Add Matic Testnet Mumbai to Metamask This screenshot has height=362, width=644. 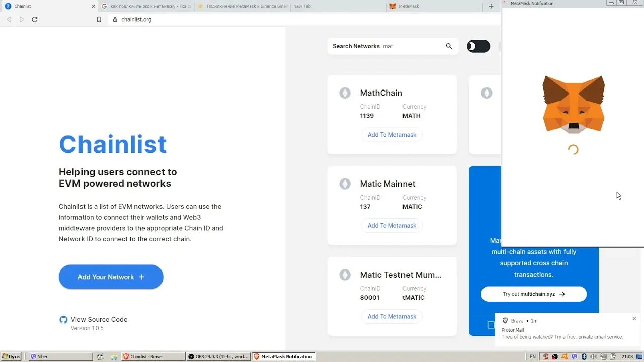tap(392, 317)
